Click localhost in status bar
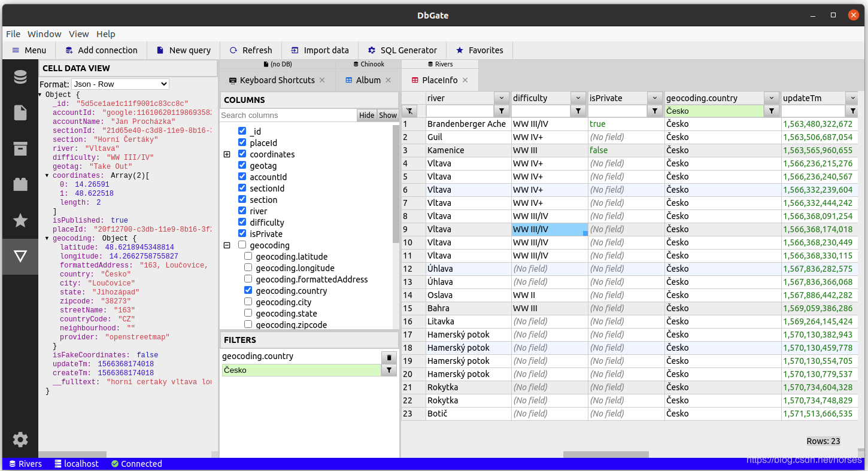 tap(76, 464)
